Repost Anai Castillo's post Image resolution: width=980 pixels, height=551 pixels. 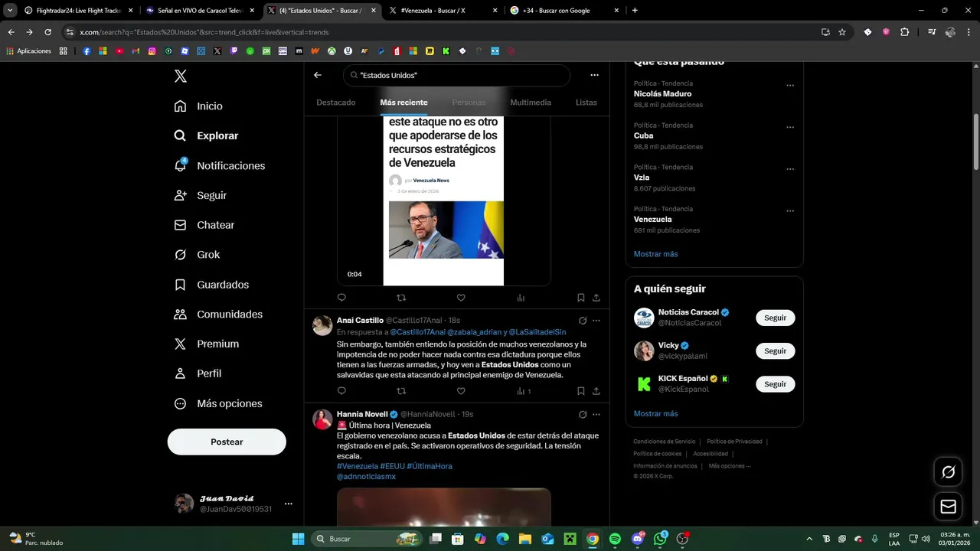(401, 391)
